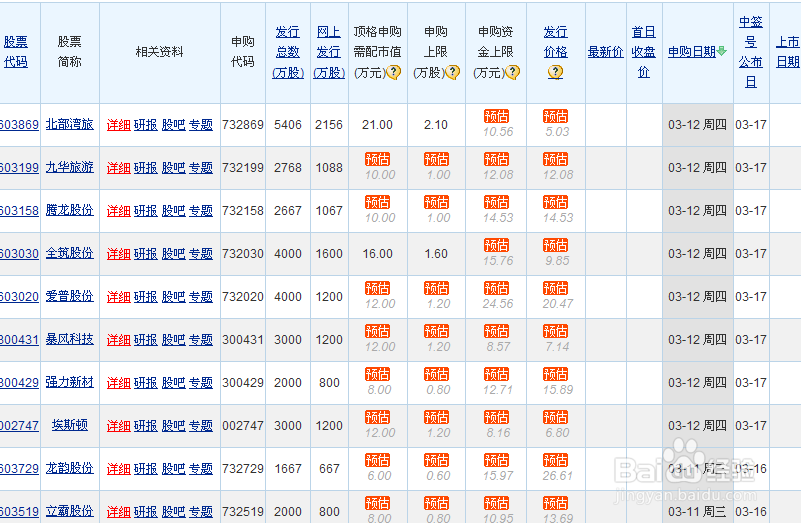Click 预估 badge in 北部湾旅 发行价格 cell
The width and height of the screenshot is (801, 523).
[x=555, y=116]
